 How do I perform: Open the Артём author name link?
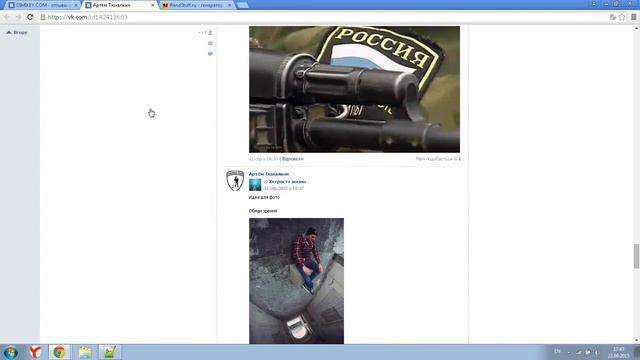pyautogui.click(x=269, y=174)
